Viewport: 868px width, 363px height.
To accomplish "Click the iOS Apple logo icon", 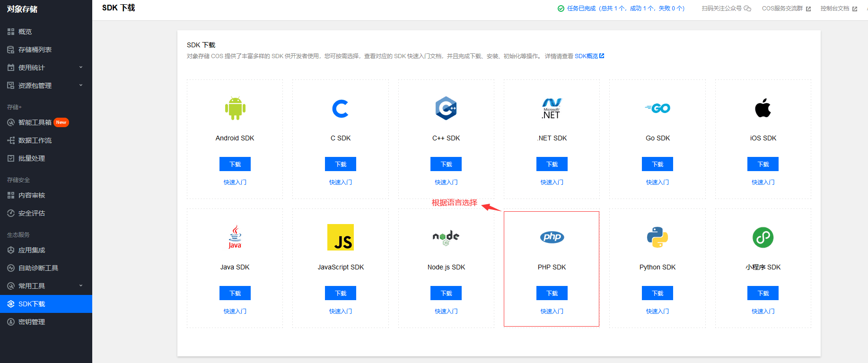I will click(x=763, y=108).
